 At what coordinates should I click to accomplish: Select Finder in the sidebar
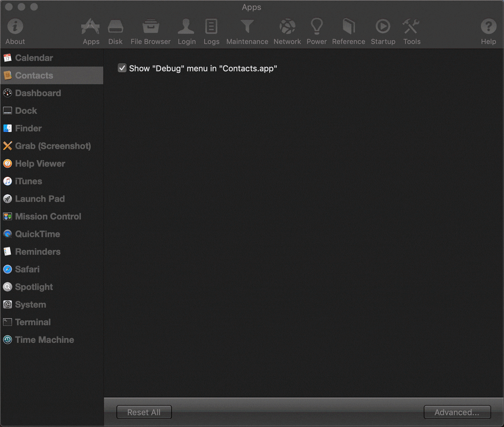click(52, 128)
